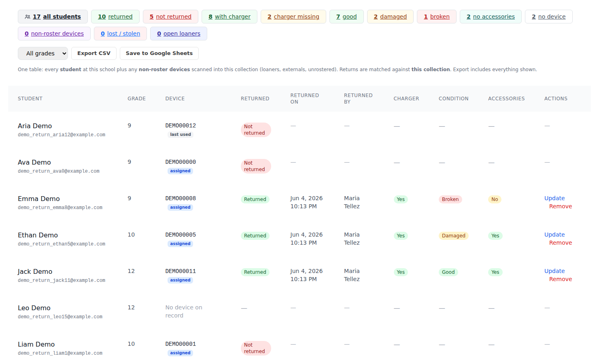The height and width of the screenshot is (364, 599).
Task: Filter by 1 broken device
Action: click(437, 17)
